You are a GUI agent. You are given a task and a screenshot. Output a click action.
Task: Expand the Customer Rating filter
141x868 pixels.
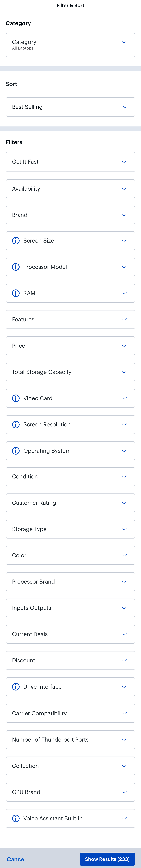(70, 503)
